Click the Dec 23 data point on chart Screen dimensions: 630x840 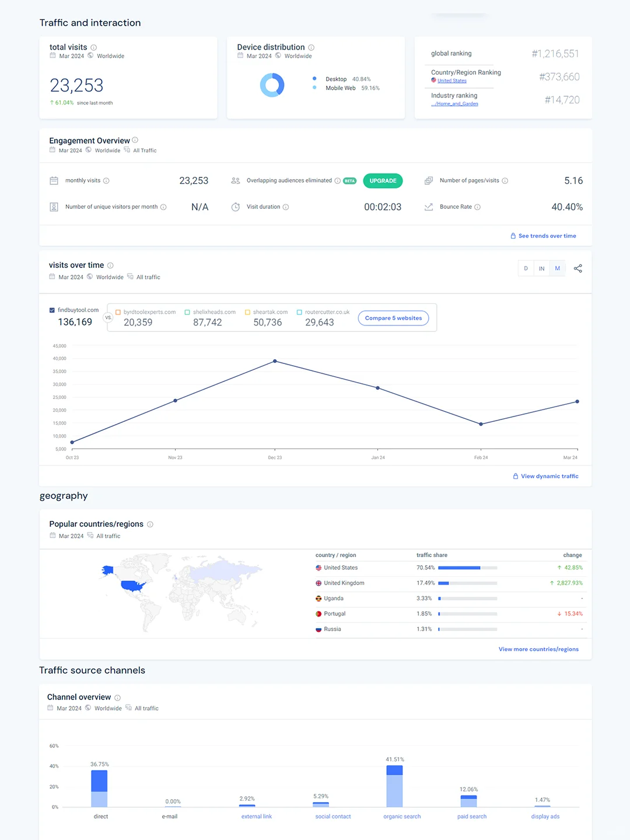(275, 361)
